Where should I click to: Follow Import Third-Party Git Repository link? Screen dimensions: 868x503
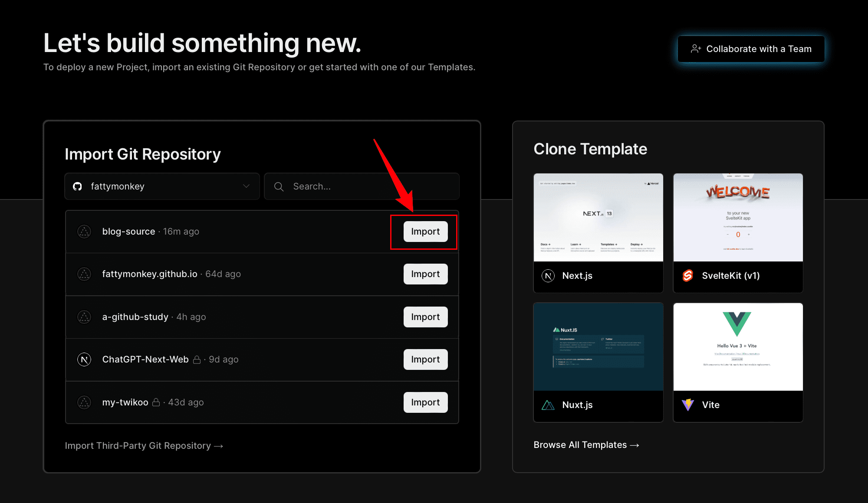[144, 446]
